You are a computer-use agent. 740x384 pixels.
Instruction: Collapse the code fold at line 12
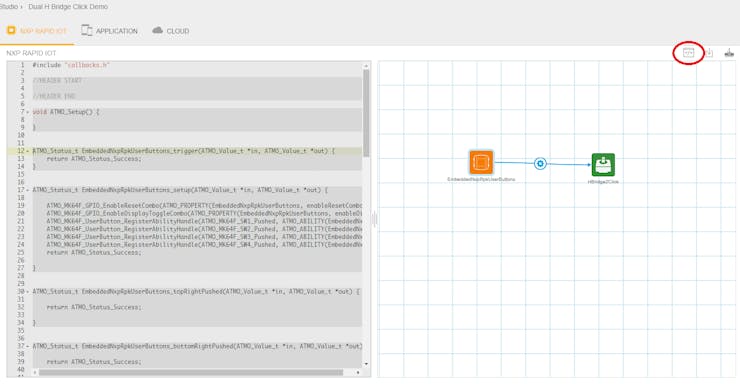[x=27, y=151]
